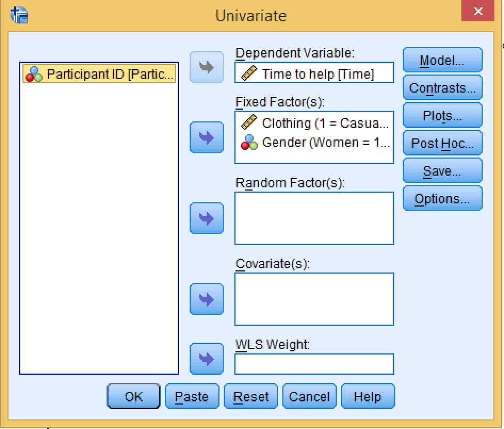
Task: Click the arrow button beside Covariate(s)
Action: 206,299
